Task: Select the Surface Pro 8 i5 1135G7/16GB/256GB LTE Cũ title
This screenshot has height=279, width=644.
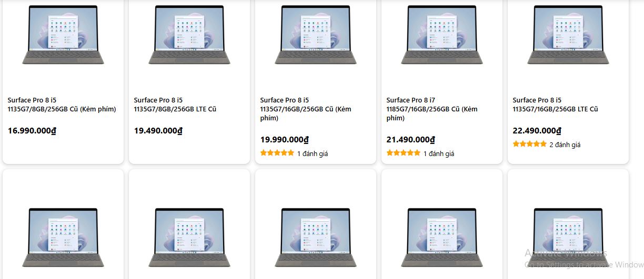Action: click(555, 105)
